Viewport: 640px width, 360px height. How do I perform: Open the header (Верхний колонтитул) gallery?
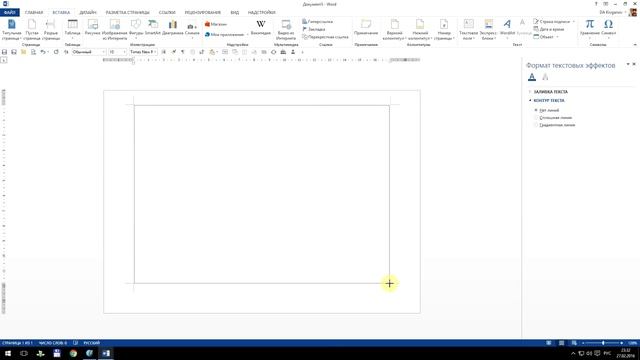point(394,30)
